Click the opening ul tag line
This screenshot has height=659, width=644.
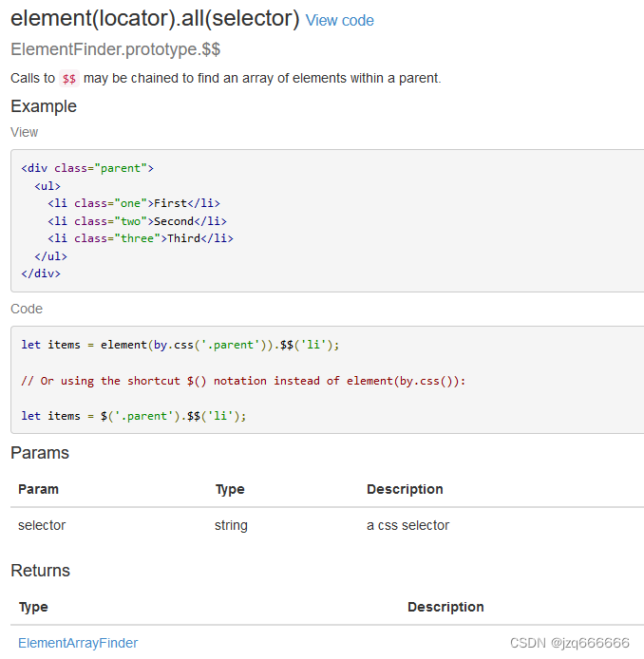tap(47, 186)
